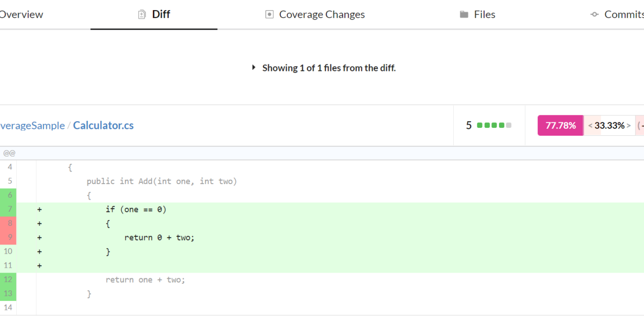Viewport: 644px width, 322px height.
Task: Click the right angle bracket after 33.33%
Action: [x=628, y=125]
